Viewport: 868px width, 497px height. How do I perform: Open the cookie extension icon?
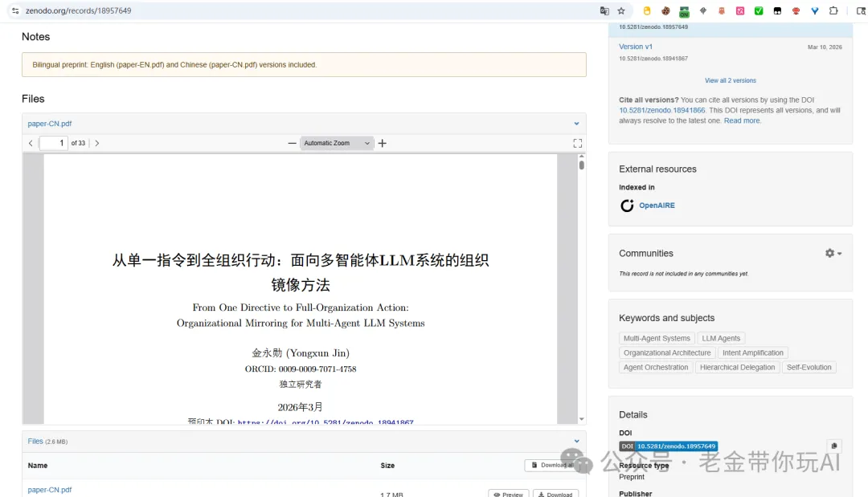click(x=665, y=10)
